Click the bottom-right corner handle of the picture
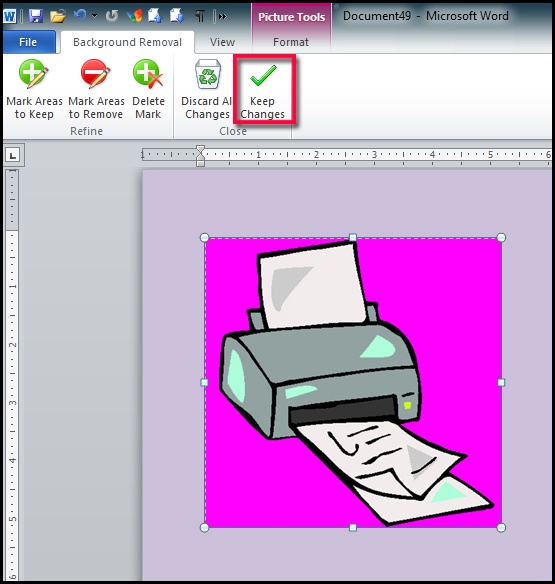Image resolution: width=555 pixels, height=584 pixels. (x=501, y=527)
